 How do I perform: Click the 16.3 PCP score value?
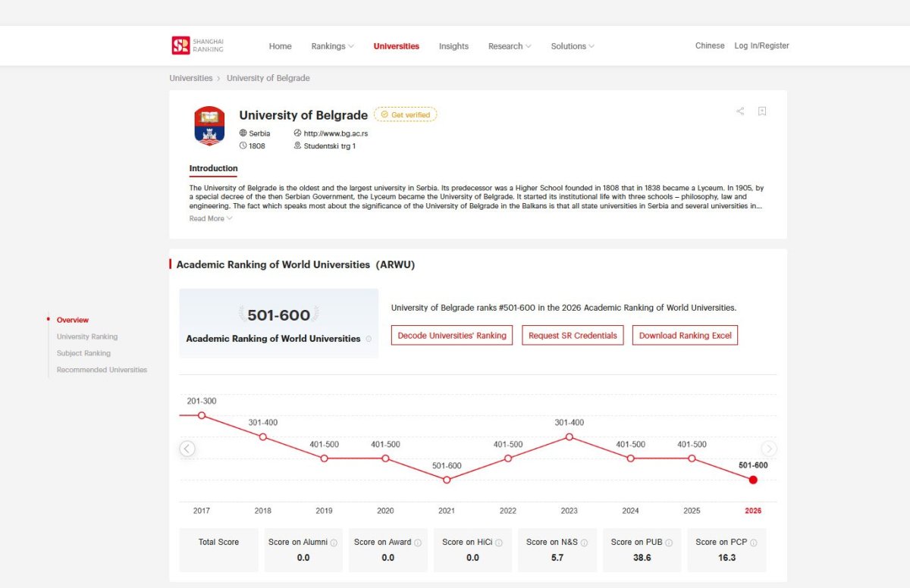click(726, 558)
